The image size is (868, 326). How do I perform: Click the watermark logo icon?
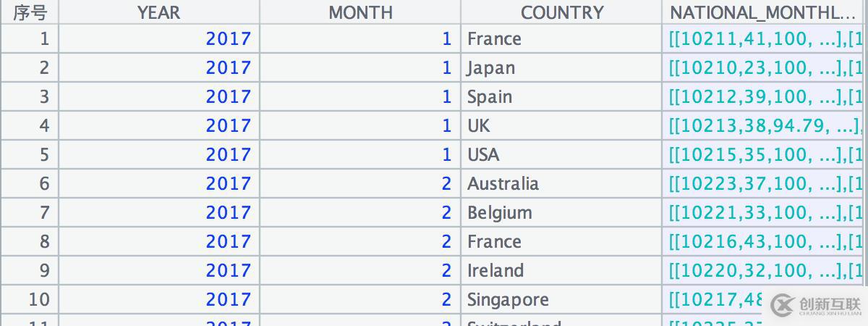(x=783, y=306)
